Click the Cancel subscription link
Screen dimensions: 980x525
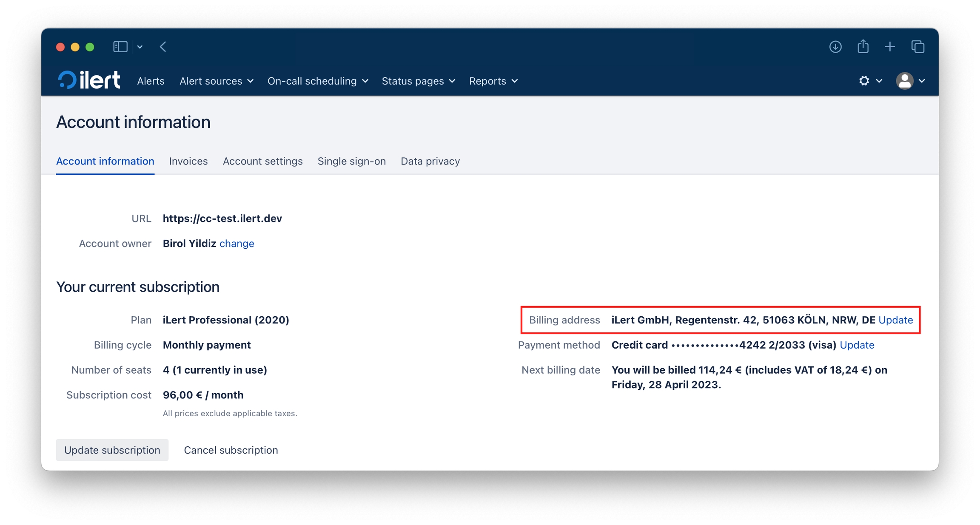click(231, 450)
